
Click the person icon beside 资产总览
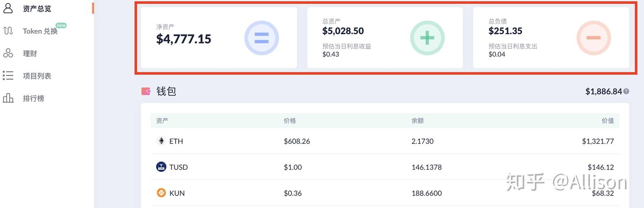point(8,8)
